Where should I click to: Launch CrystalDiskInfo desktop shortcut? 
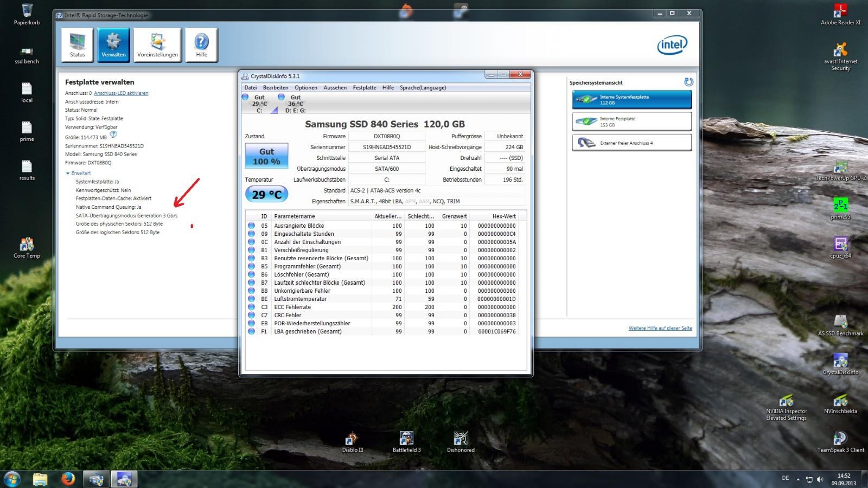click(x=840, y=364)
